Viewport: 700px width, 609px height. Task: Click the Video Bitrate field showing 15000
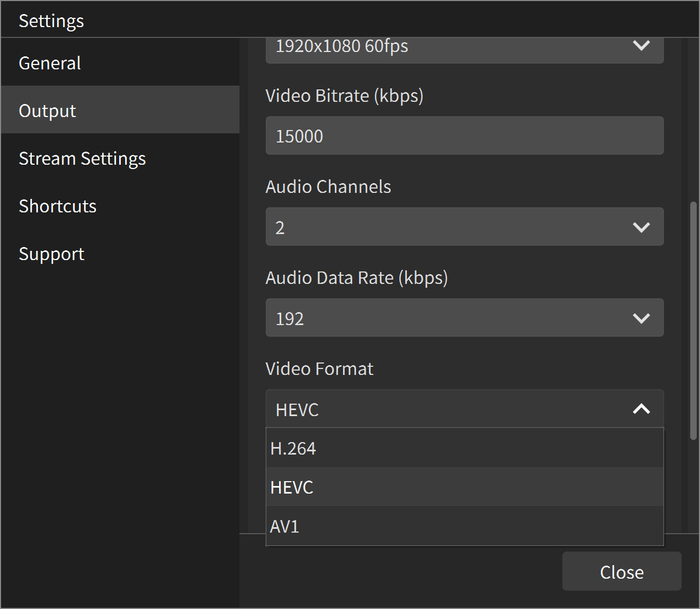point(464,135)
